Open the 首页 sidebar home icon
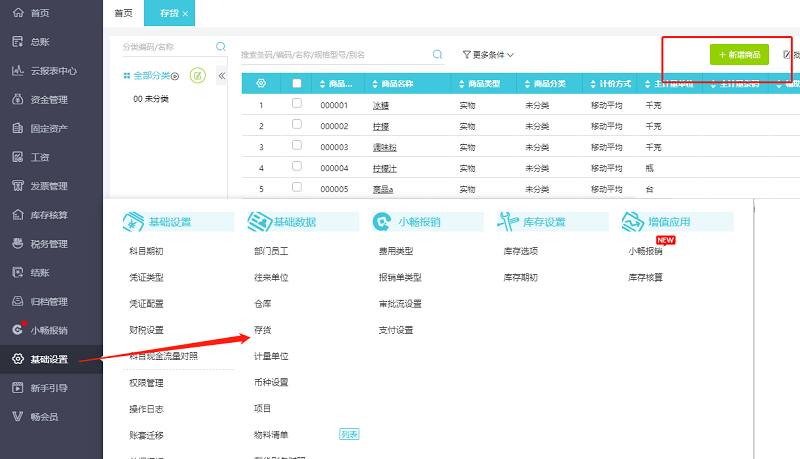 18,12
